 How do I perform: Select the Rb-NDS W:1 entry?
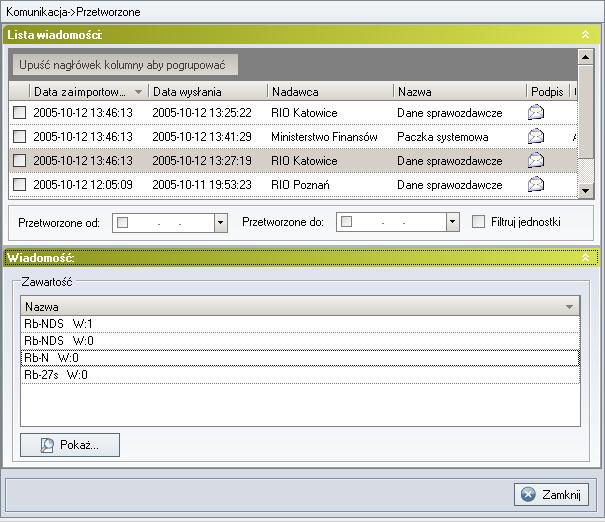pyautogui.click(x=300, y=324)
